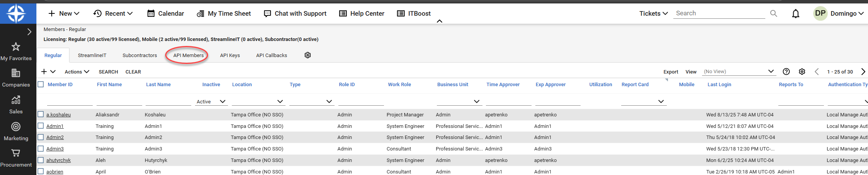Select the checkbox for Admin2
Image resolution: width=868 pixels, height=175 pixels.
41,137
